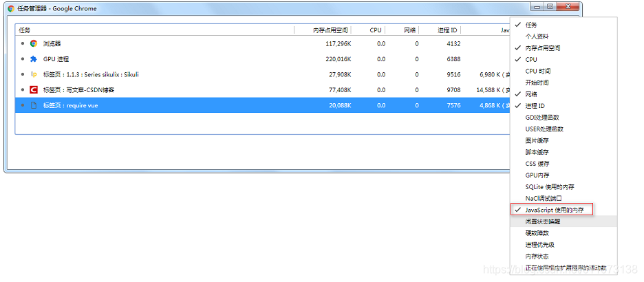Select the Series sikulix : Sikuli tab row
Image resolution: width=644 pixels, height=282 pixels.
(262, 75)
